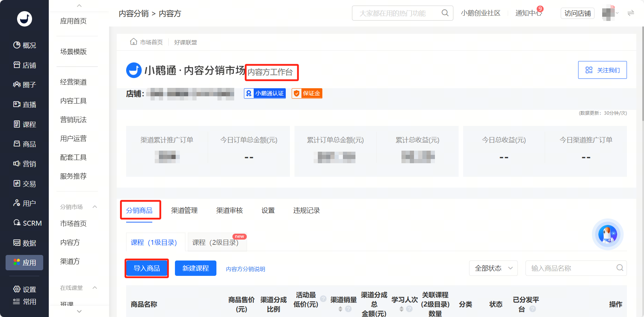Screen dimensions: 644x317
Task: Open 用户 in left sidebar
Action: [24, 203]
